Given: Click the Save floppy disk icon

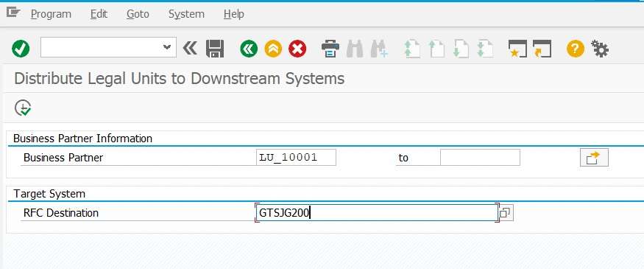Looking at the screenshot, I should [x=215, y=49].
